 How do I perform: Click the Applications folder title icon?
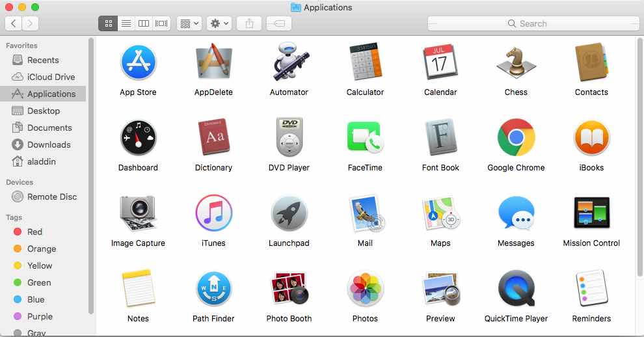(x=296, y=7)
